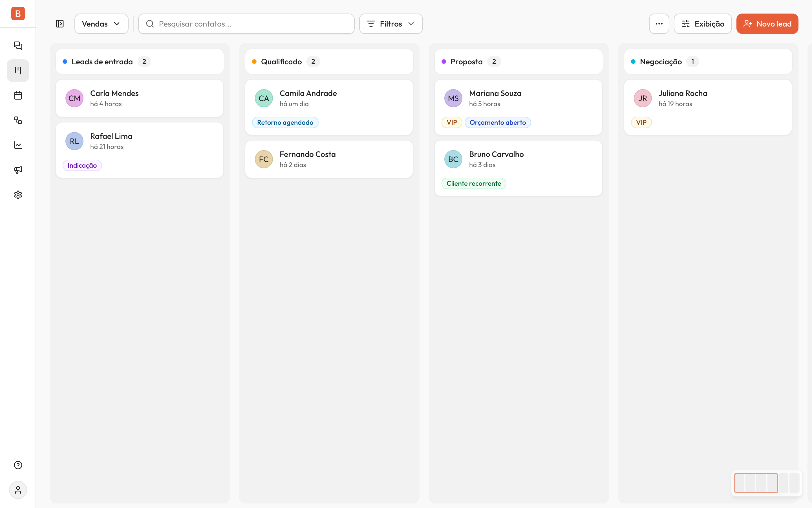Select the kanban pipeline icon in sidebar
This screenshot has width=812, height=508.
(18, 71)
